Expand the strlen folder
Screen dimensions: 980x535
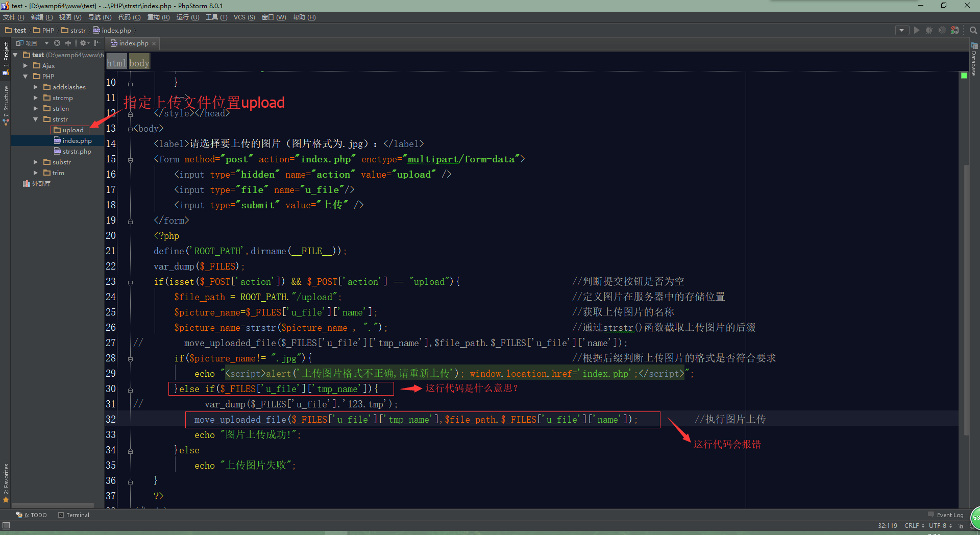(x=36, y=108)
